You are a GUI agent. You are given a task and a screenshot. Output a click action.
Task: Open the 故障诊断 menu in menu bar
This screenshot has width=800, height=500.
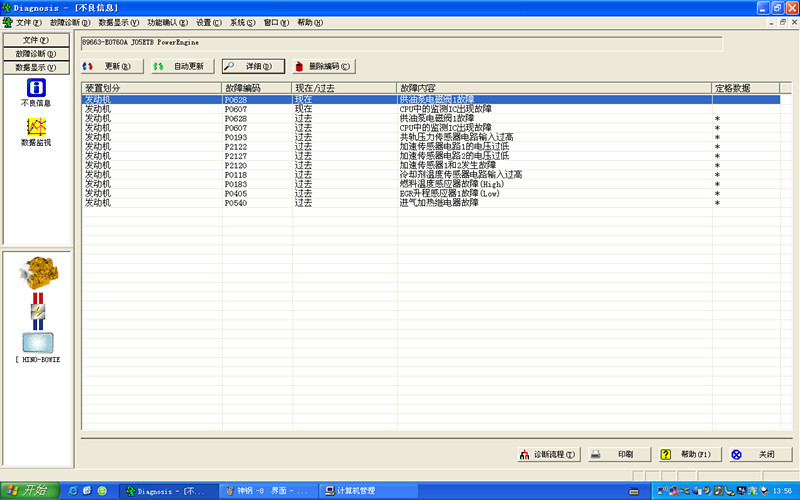point(70,22)
